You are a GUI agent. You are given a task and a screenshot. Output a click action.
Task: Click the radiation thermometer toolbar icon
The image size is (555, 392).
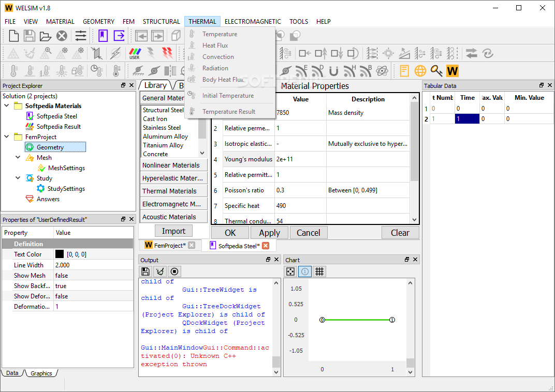[62, 71]
